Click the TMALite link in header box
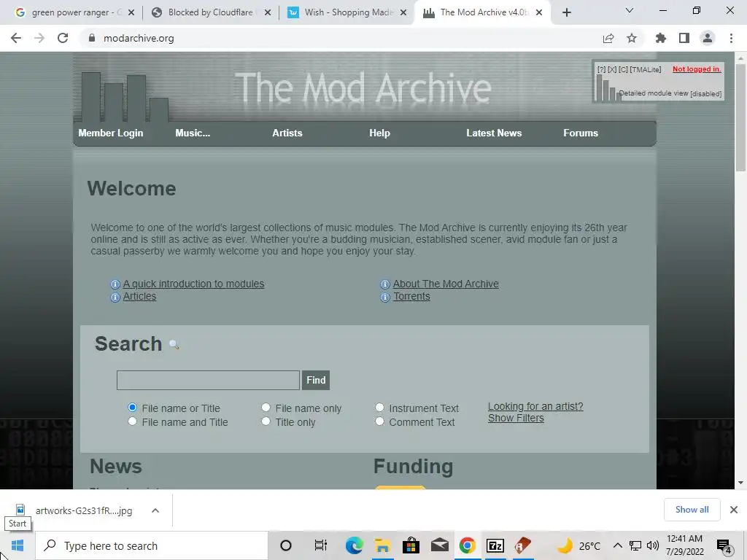The width and height of the screenshot is (747, 560). coord(646,69)
